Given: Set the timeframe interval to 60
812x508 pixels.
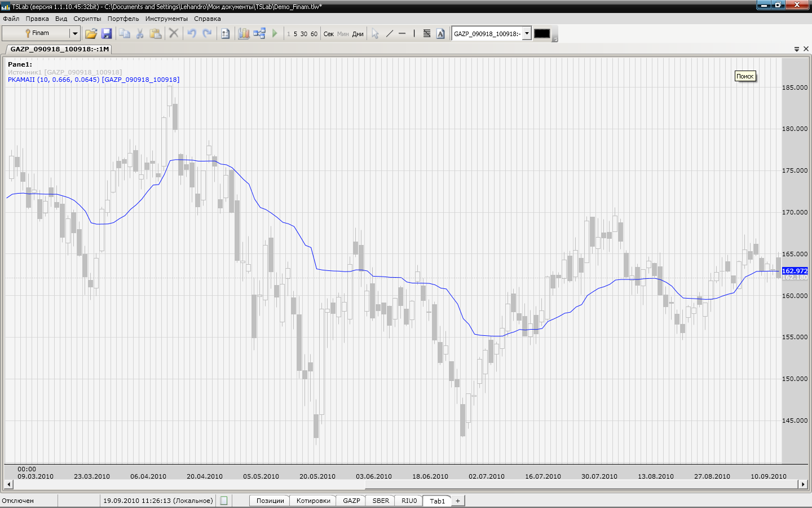Looking at the screenshot, I should (314, 34).
